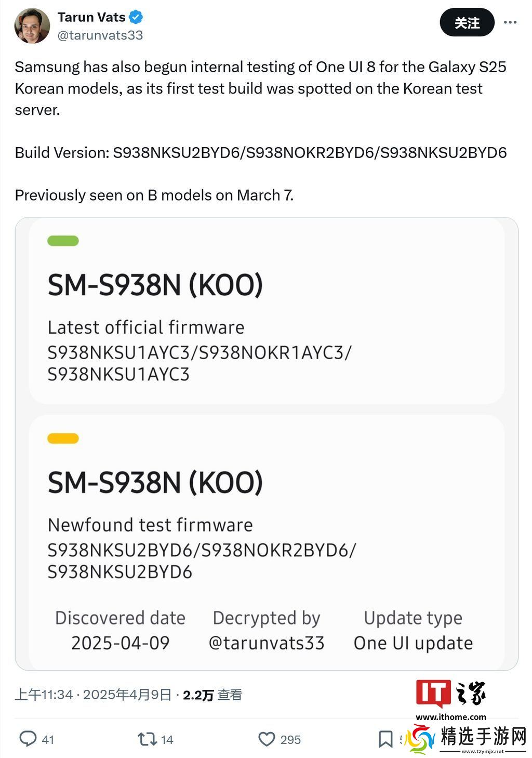532x758 pixels.
Task: Open the three-dot more options menu
Action: coord(510,22)
